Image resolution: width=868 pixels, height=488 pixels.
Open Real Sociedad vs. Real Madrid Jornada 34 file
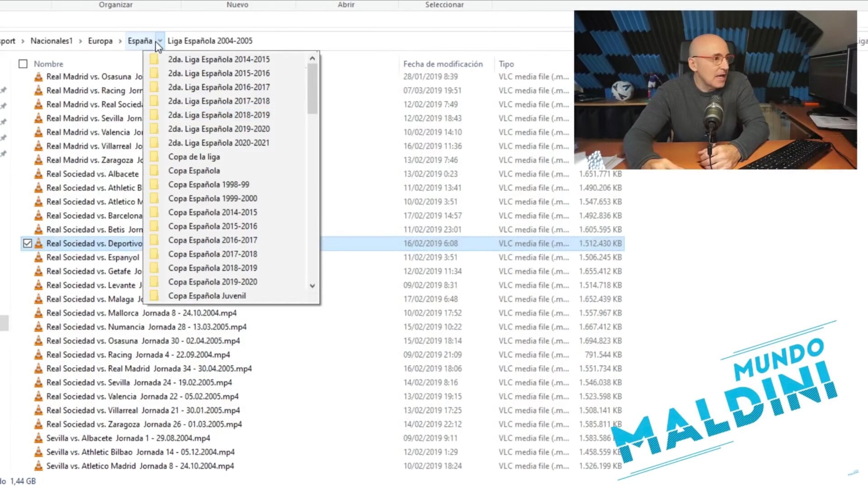tap(149, 369)
